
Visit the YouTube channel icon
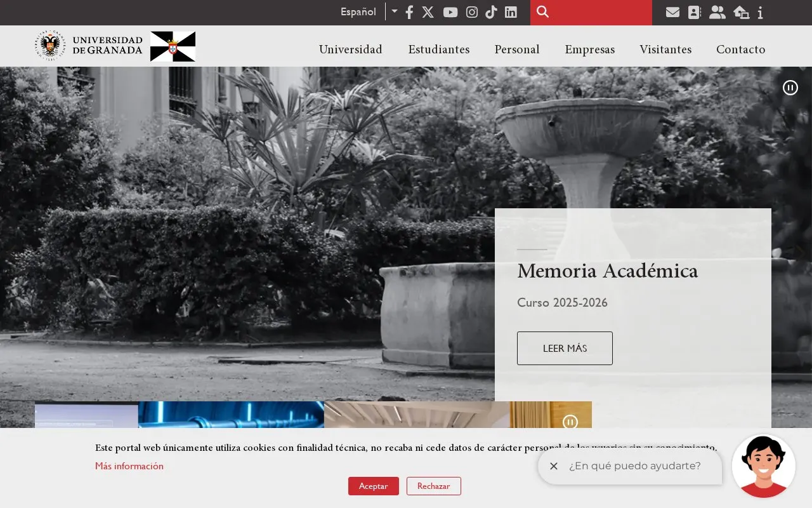tap(450, 12)
